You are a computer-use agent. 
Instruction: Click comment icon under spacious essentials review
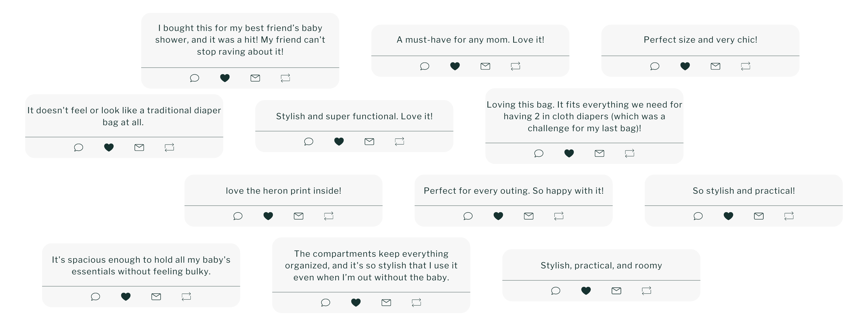95,297
